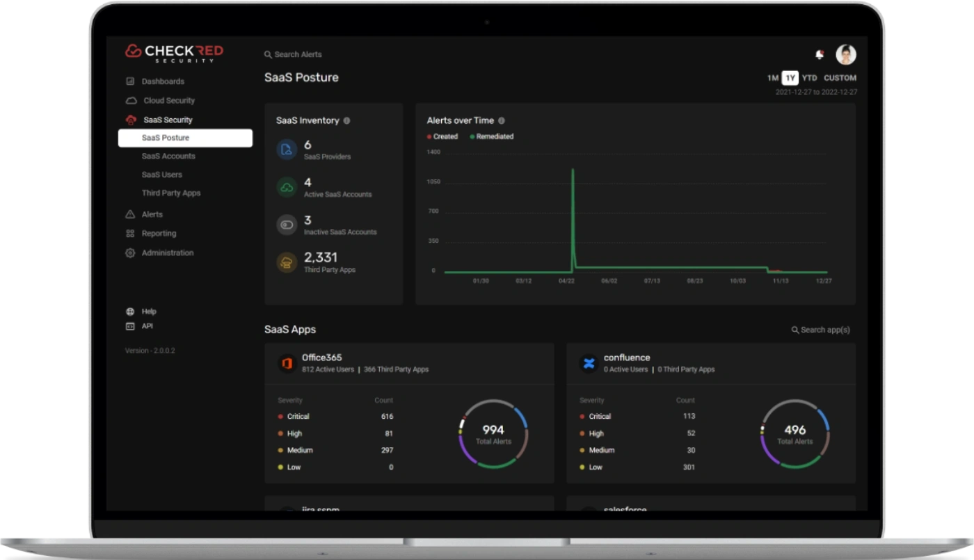Open the user profile avatar
The width and height of the screenshot is (974, 560).
pyautogui.click(x=846, y=54)
